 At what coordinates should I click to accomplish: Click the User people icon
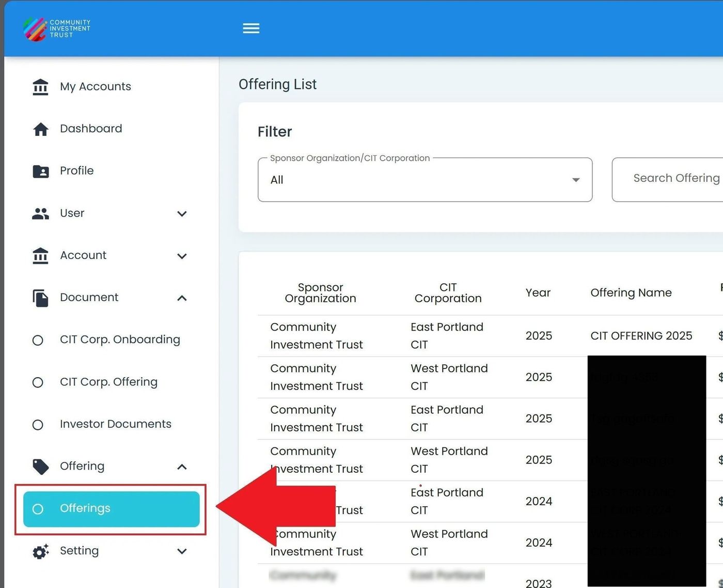[40, 213]
